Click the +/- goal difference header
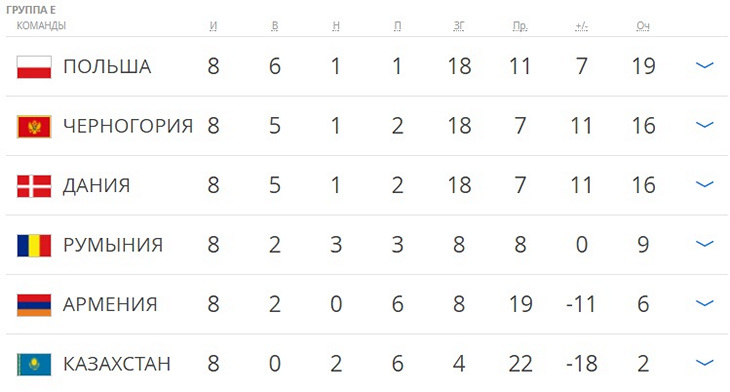 tap(581, 26)
